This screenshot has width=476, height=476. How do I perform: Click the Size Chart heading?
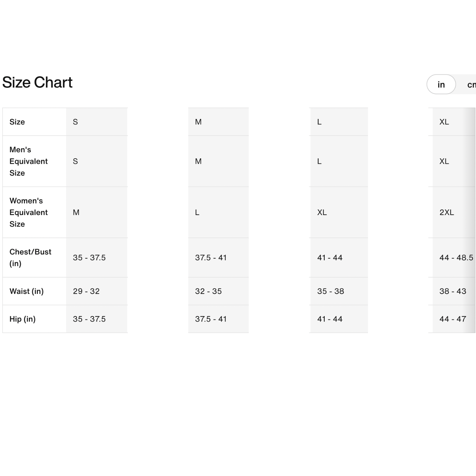click(38, 82)
